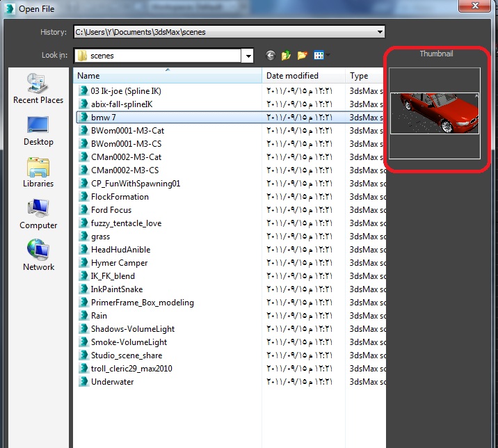This screenshot has width=498, height=448.
Task: Expand the History path dropdown
Action: pyautogui.click(x=380, y=32)
